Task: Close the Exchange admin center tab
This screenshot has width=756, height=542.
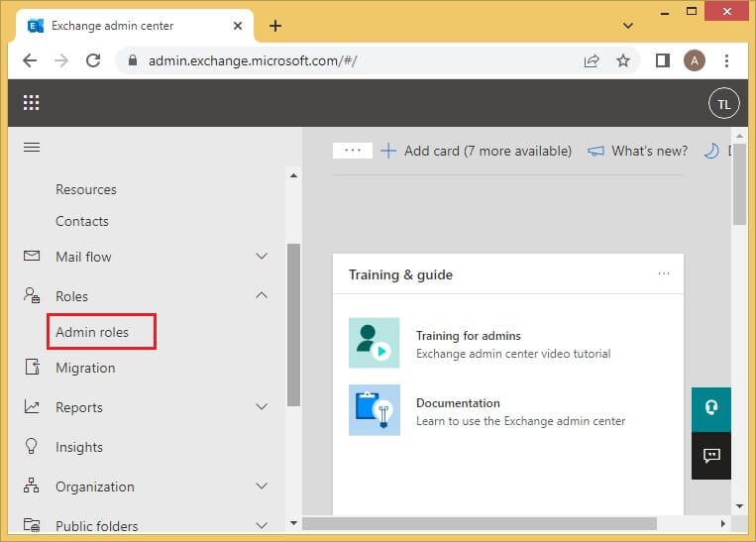Action: tap(238, 26)
